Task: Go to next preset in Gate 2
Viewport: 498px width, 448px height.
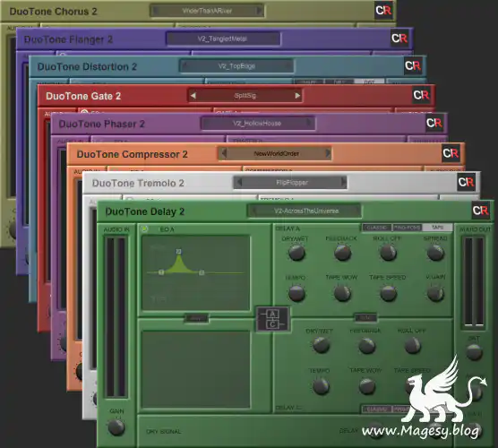Action: click(x=297, y=95)
